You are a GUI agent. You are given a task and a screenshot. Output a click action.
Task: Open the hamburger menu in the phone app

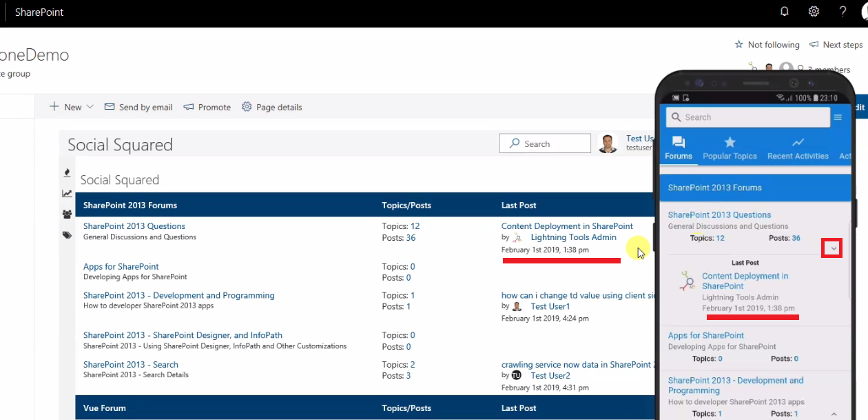838,117
